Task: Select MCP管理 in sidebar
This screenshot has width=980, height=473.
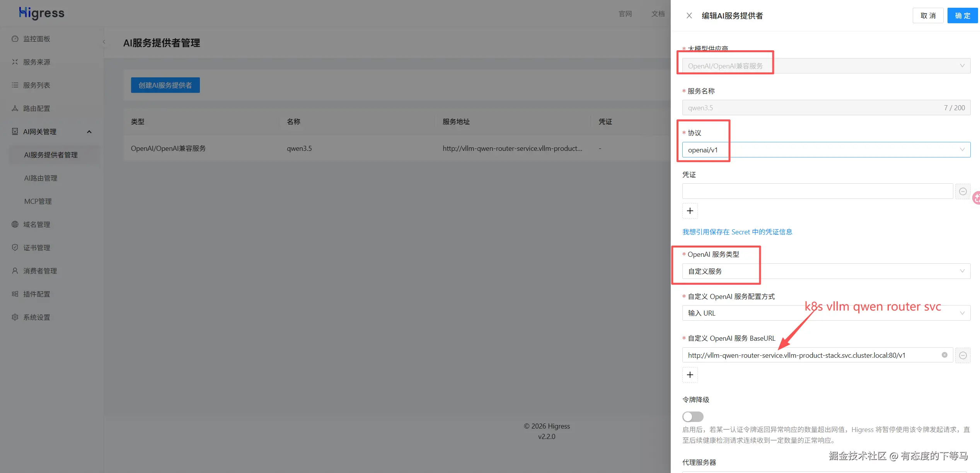Action: coord(38,201)
